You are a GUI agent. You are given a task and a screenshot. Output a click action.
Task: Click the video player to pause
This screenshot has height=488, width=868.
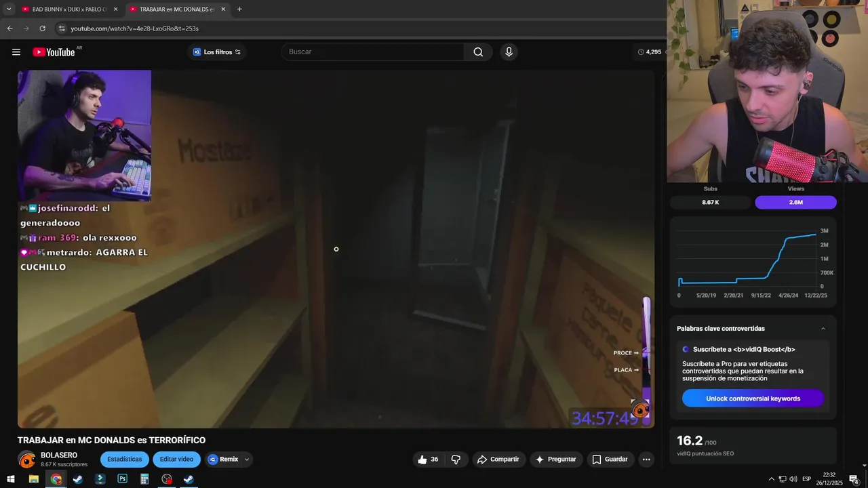pos(336,249)
